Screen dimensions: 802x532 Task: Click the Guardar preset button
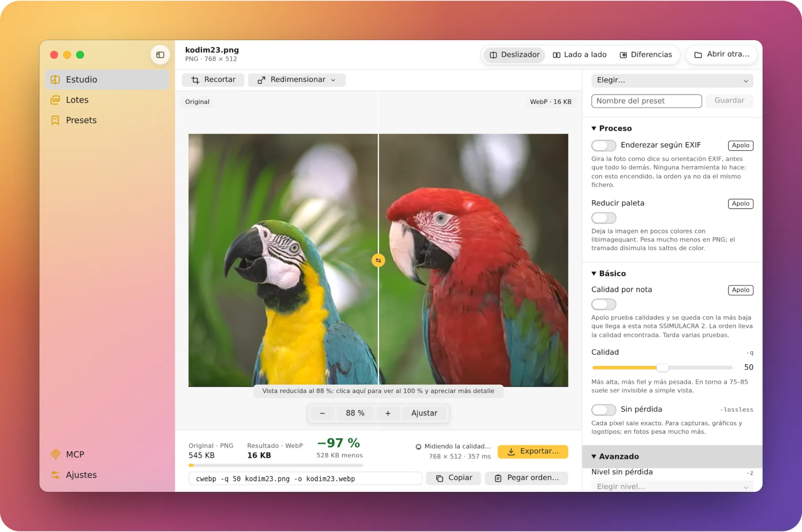click(x=729, y=101)
